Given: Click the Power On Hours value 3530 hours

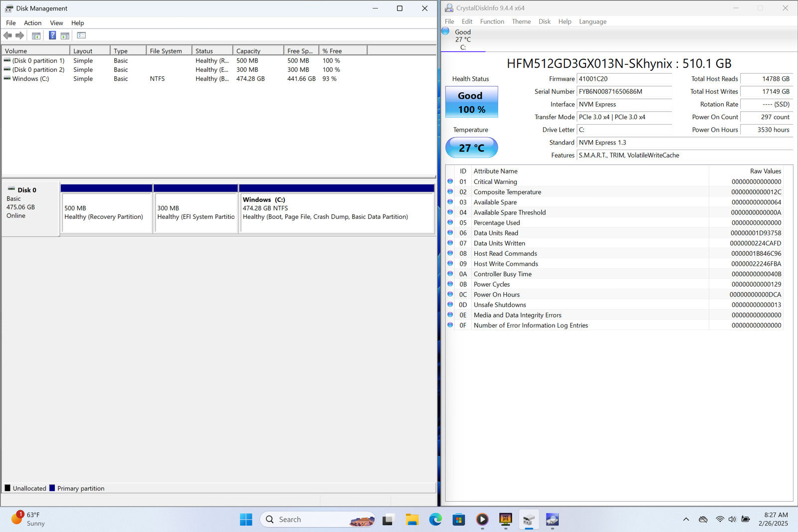Looking at the screenshot, I should (x=766, y=130).
